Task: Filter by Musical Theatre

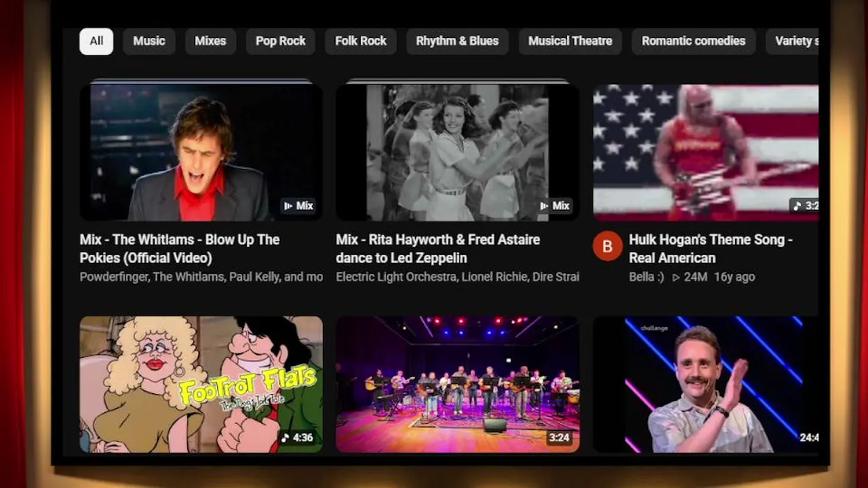Action: pos(570,41)
